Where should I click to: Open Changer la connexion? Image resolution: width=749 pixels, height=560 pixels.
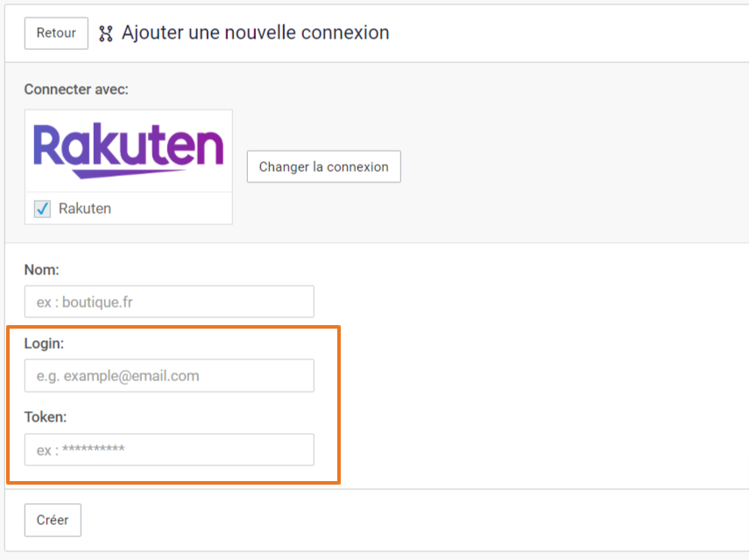[x=324, y=167]
